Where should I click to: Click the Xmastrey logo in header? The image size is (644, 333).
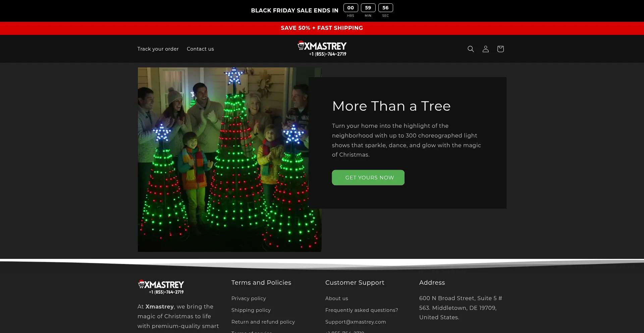pyautogui.click(x=322, y=49)
